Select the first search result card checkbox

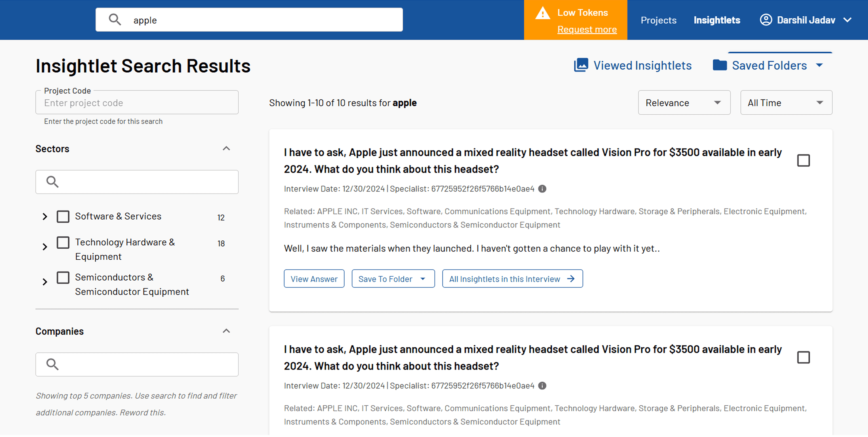click(803, 161)
